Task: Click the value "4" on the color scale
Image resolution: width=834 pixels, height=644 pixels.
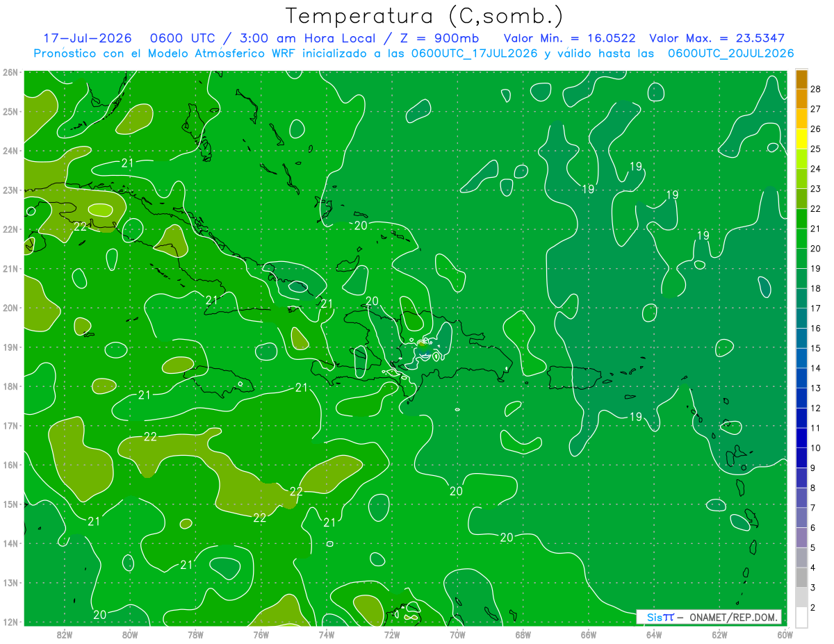Action: [x=812, y=568]
